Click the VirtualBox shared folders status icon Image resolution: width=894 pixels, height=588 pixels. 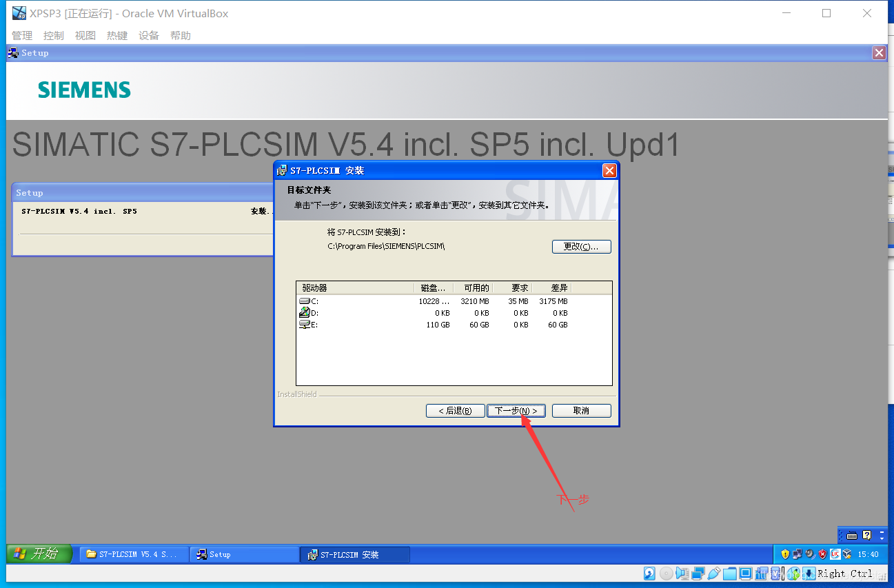[x=730, y=573]
